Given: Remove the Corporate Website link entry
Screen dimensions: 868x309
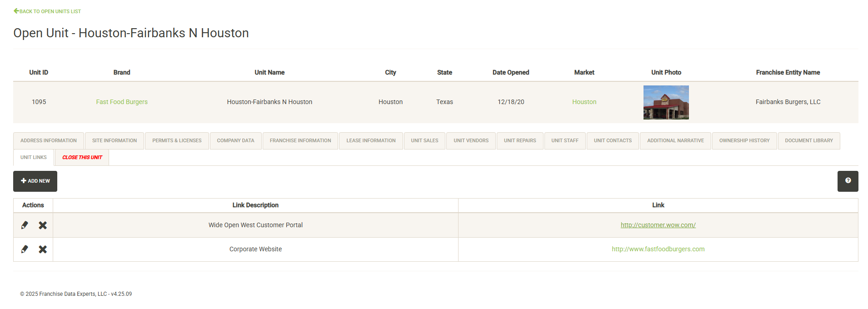Looking at the screenshot, I should (43, 249).
